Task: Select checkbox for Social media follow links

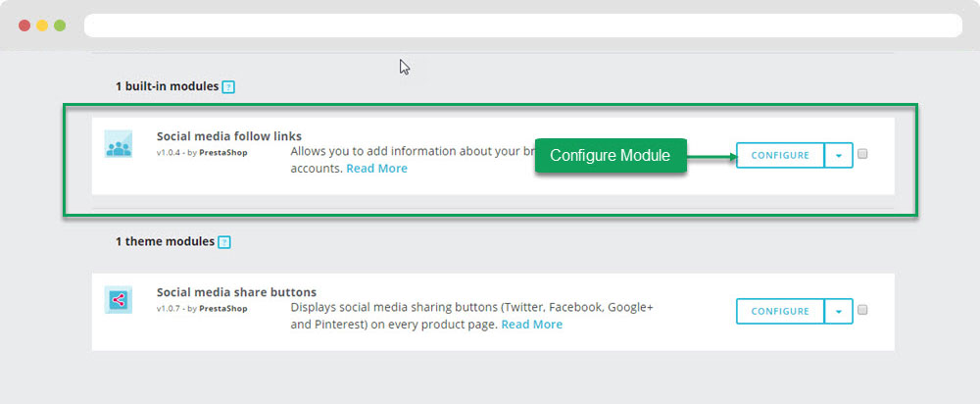Action: (862, 155)
